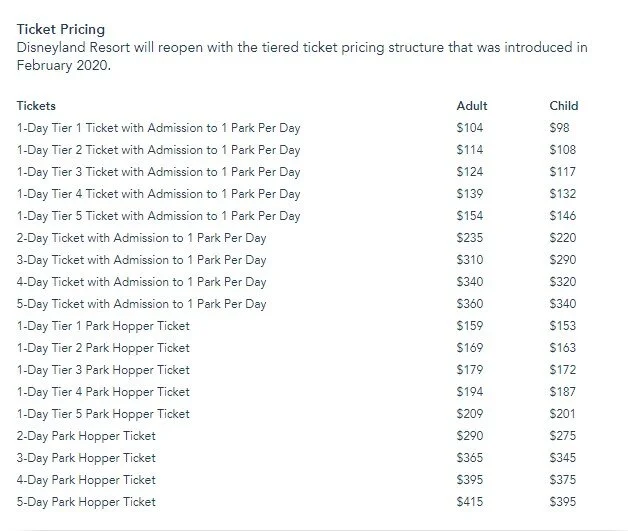This screenshot has width=628, height=531.
Task: Click child price $375 for 4-Day Hopper
Action: coord(564,480)
